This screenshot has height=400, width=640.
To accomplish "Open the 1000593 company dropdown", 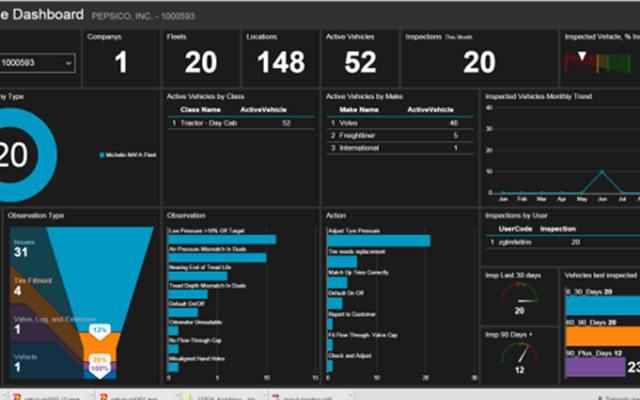I will (x=37, y=63).
